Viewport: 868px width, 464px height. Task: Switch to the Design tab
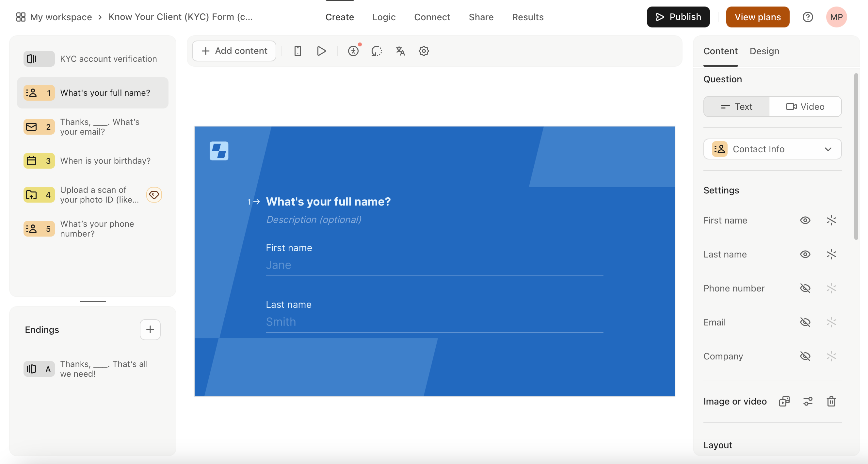tap(764, 51)
